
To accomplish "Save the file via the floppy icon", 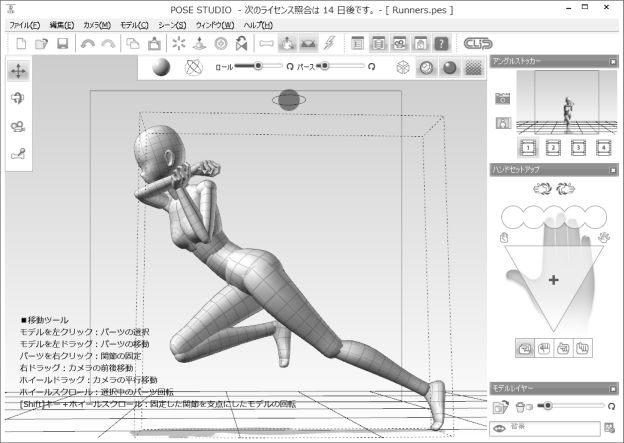I will (62, 43).
